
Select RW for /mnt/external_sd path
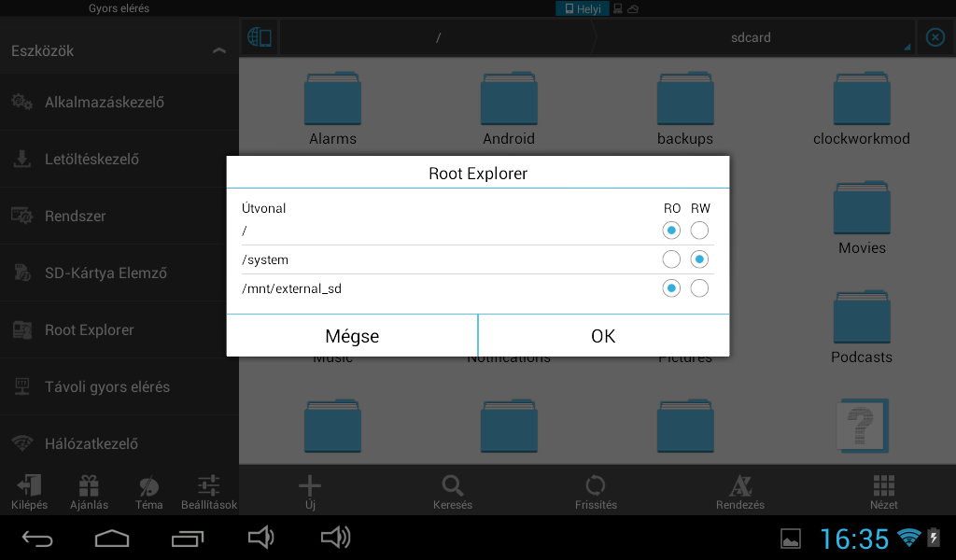(699, 288)
